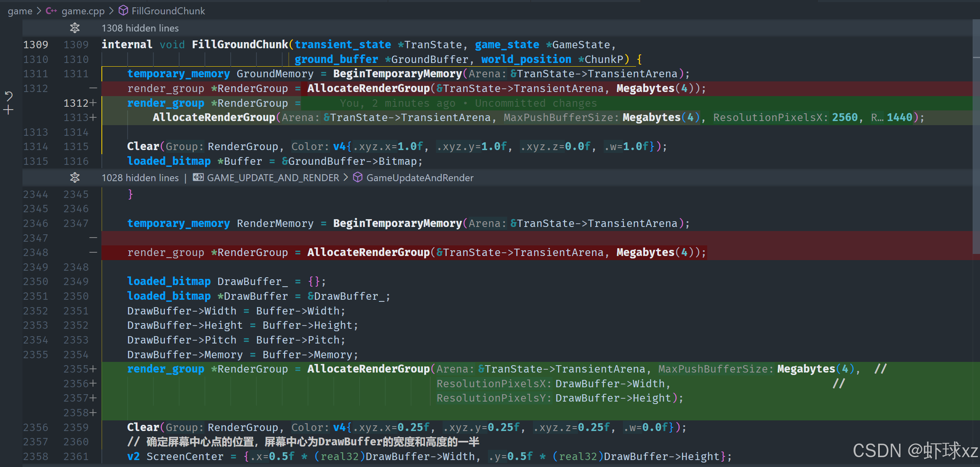980x467 pixels.
Task: Click the revert change arrow icon
Action: [x=9, y=96]
